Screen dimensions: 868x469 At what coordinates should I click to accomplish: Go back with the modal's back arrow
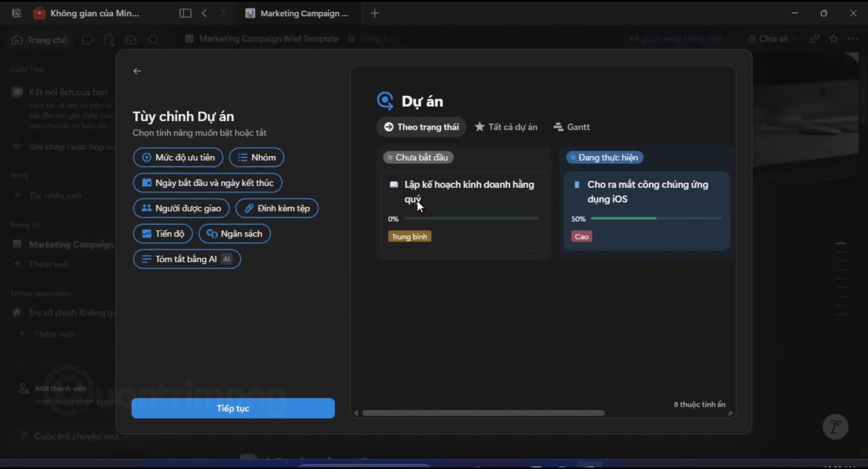pyautogui.click(x=137, y=71)
